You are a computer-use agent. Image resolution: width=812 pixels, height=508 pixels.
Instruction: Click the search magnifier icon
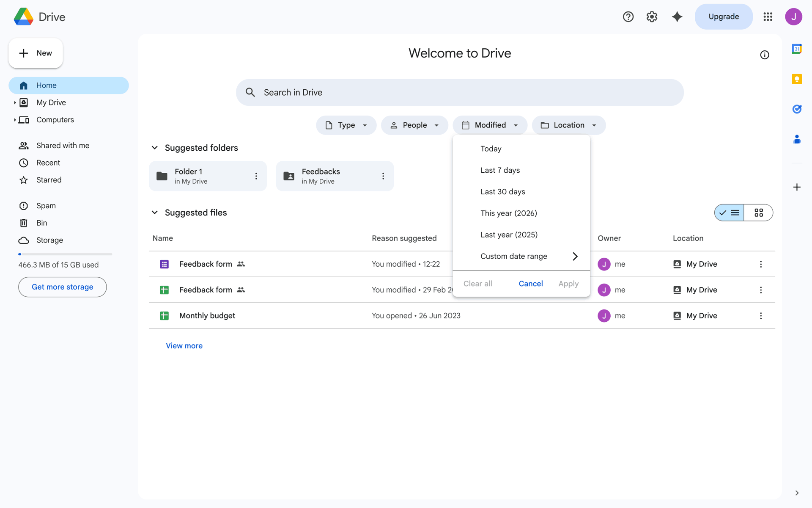click(250, 92)
